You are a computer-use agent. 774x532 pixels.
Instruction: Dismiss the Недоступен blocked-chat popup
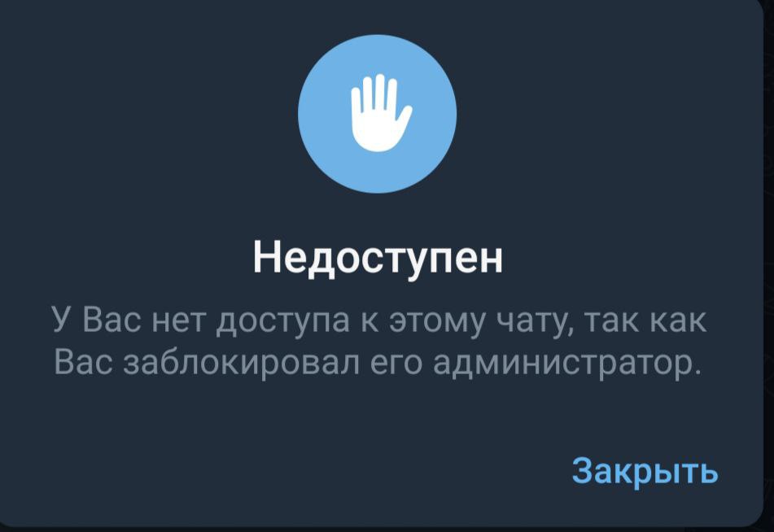[645, 470]
